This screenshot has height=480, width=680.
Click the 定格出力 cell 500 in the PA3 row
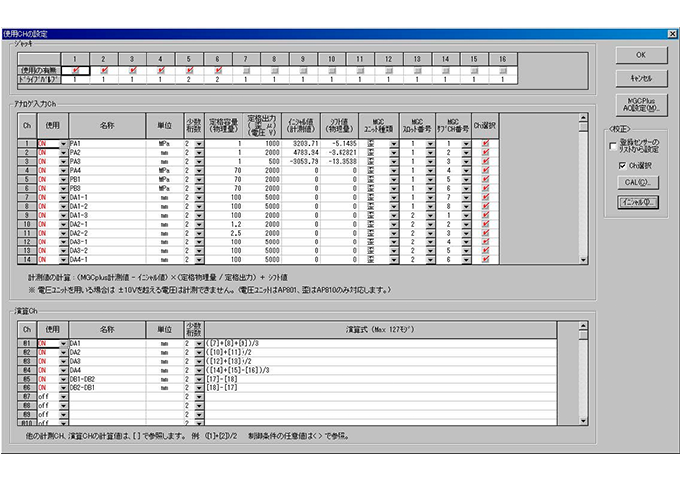click(262, 161)
